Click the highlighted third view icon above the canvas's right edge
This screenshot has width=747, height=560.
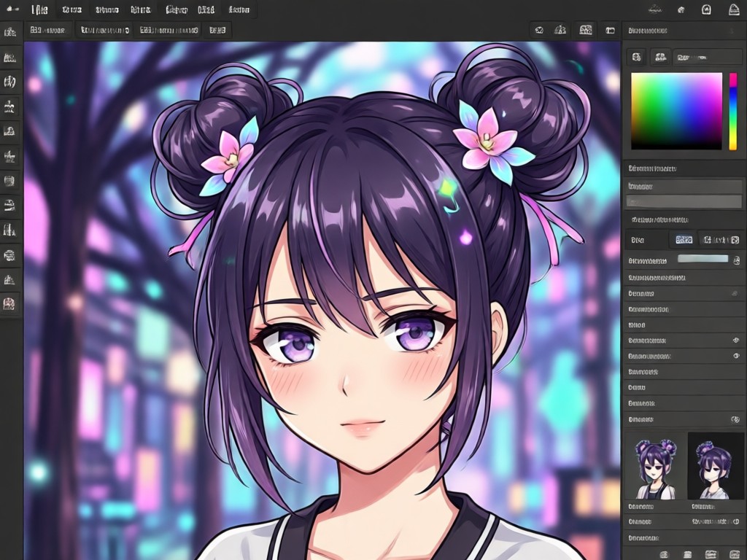[x=586, y=30]
